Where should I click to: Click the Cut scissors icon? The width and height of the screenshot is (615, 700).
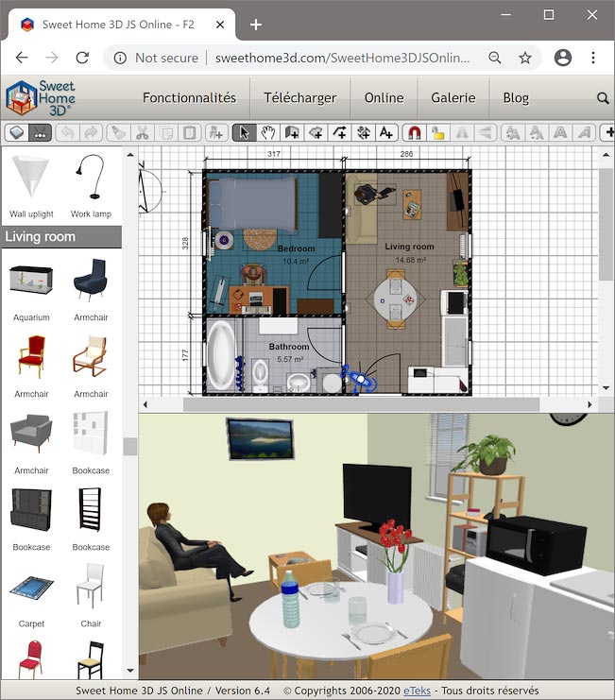pos(143,132)
